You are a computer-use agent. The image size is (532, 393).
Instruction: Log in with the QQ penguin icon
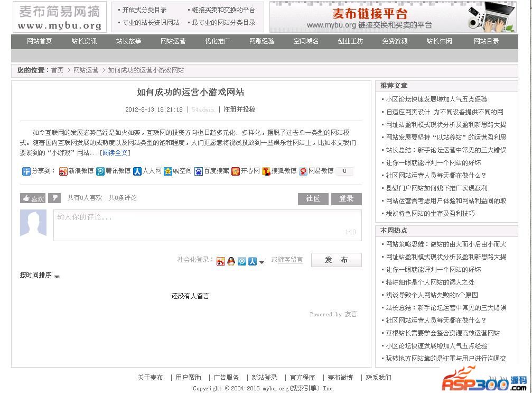(x=231, y=261)
